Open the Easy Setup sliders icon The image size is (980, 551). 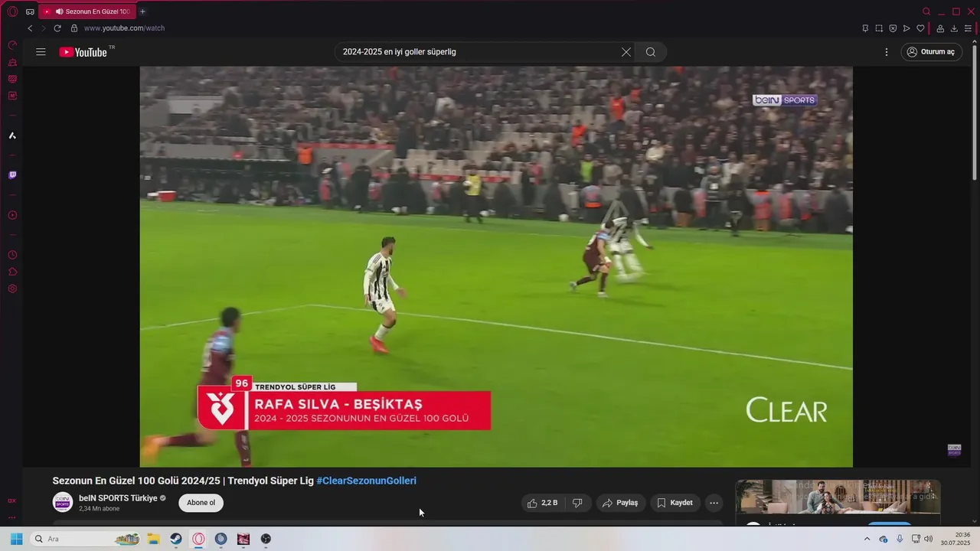[x=968, y=28]
